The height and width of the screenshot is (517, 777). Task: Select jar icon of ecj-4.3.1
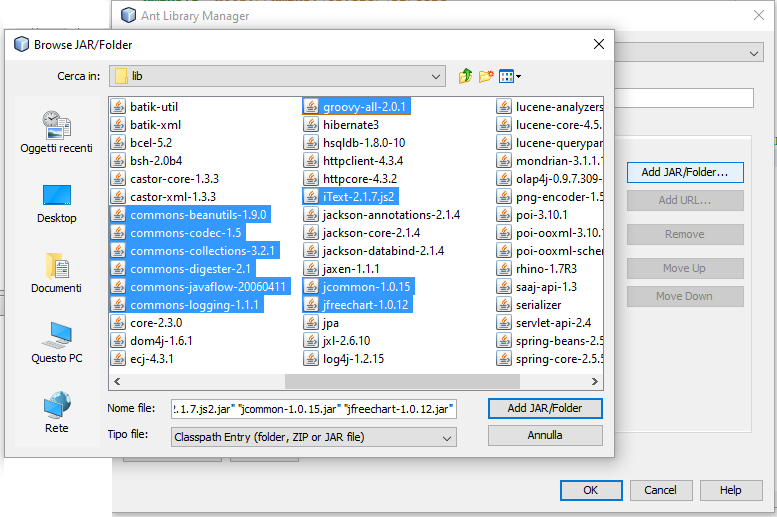pyautogui.click(x=118, y=359)
